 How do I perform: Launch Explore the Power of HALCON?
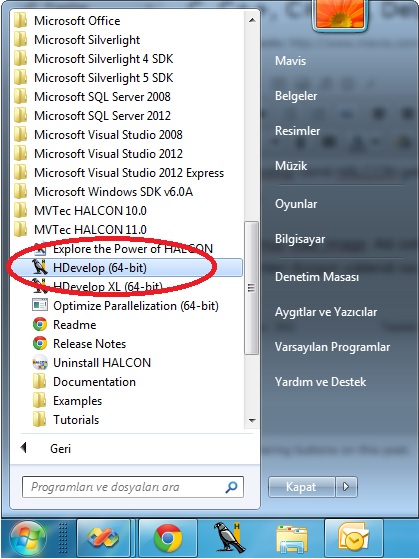coord(123,248)
